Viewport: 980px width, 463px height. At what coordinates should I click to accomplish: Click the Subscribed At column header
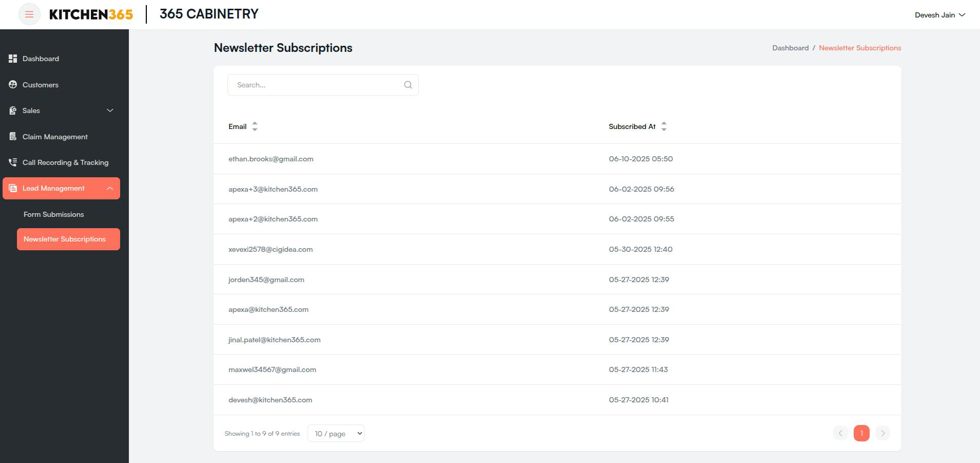click(632, 126)
